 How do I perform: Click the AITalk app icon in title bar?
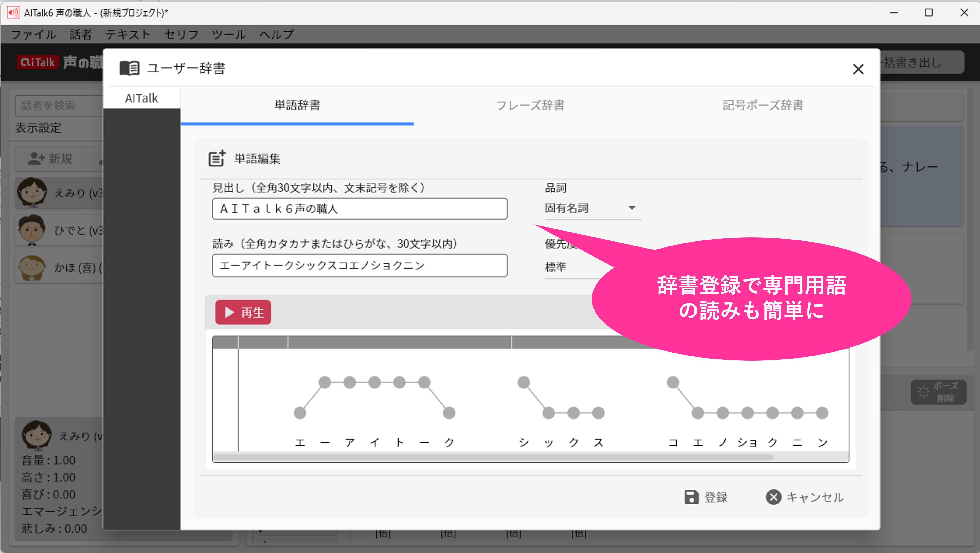point(13,13)
